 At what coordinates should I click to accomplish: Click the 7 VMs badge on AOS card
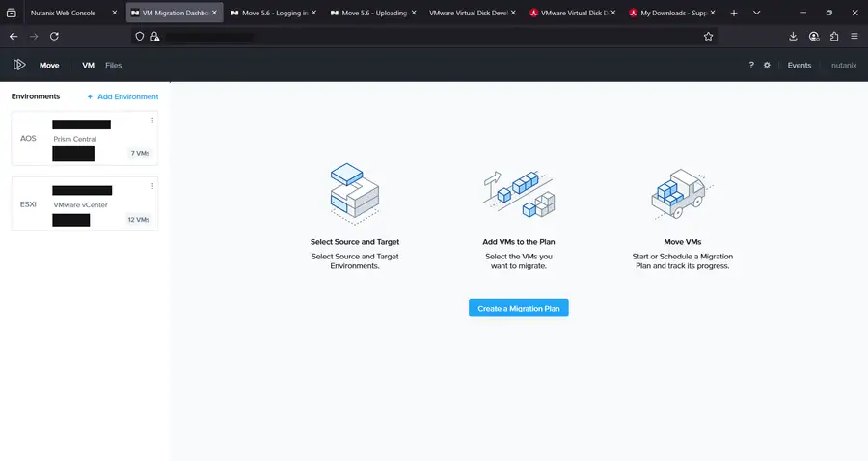coord(140,153)
